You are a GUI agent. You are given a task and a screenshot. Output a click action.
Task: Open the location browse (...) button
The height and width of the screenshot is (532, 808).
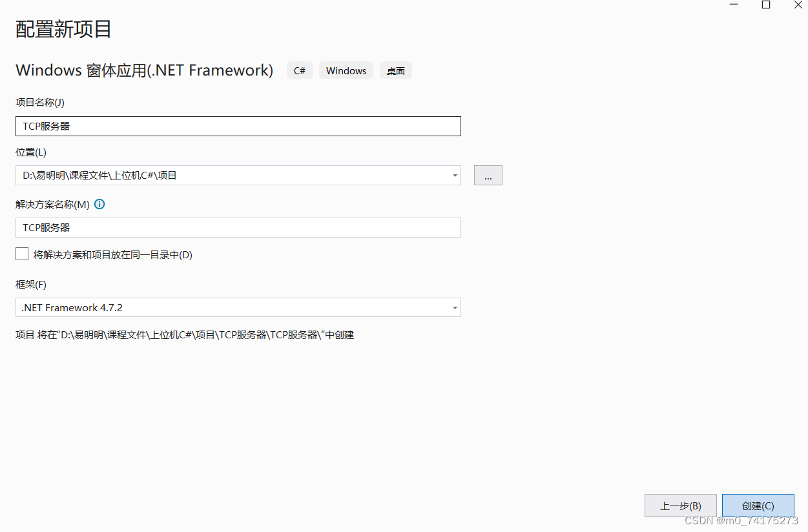point(488,175)
